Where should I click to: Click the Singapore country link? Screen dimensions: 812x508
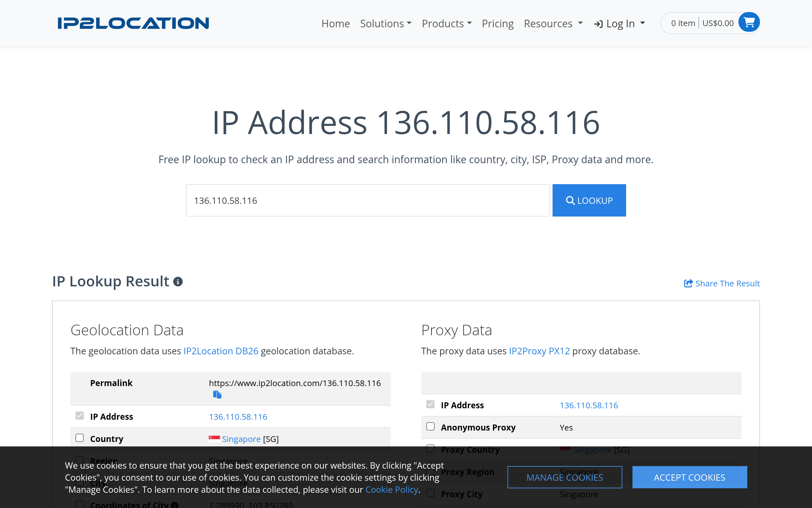click(241, 439)
